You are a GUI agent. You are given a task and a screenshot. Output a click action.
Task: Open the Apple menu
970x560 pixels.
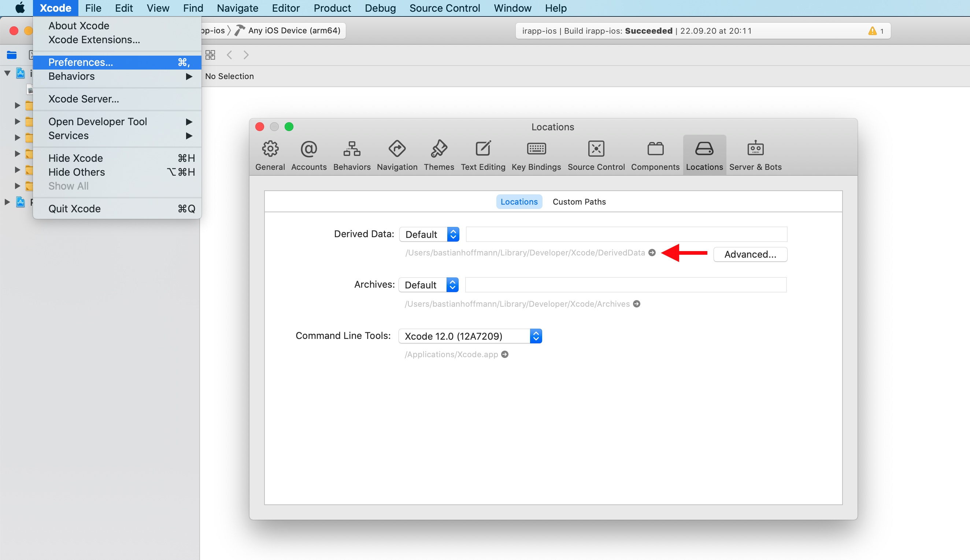coord(20,8)
